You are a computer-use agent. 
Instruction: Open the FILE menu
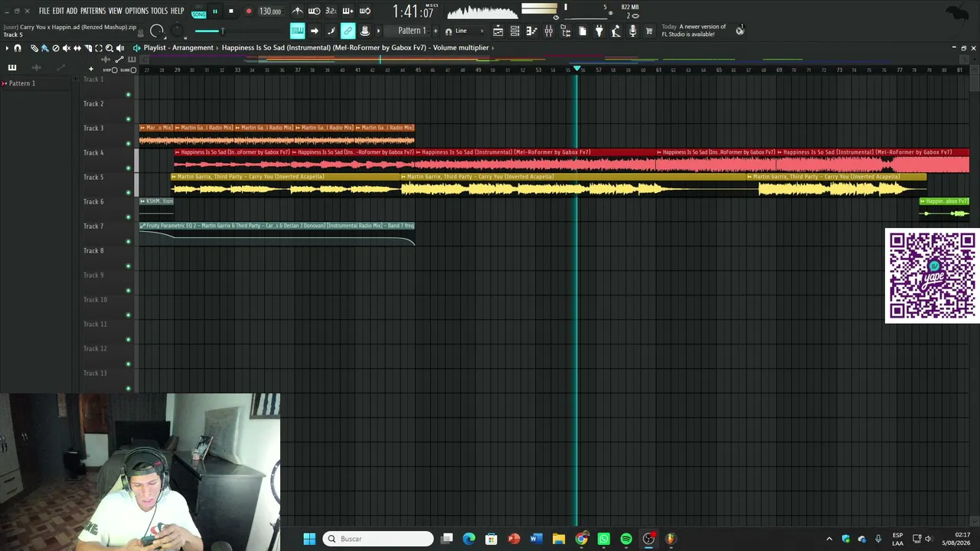(x=44, y=11)
